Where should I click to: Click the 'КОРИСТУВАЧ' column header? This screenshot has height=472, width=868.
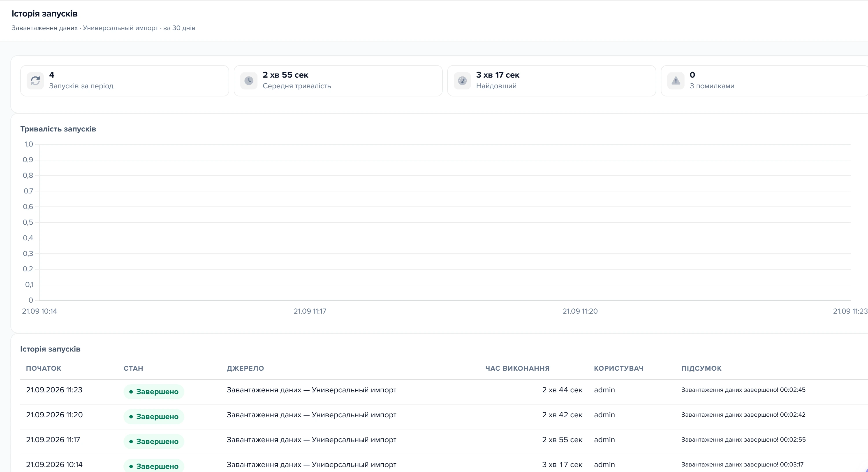click(618, 368)
